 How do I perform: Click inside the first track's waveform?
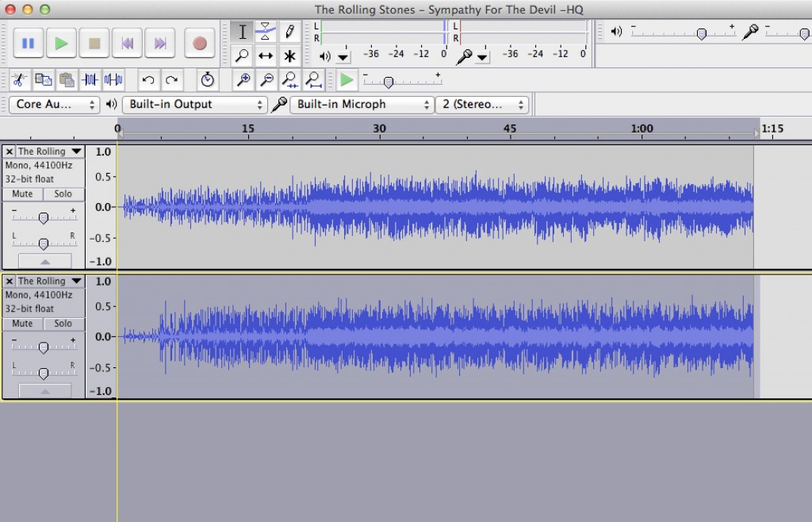(x=435, y=207)
